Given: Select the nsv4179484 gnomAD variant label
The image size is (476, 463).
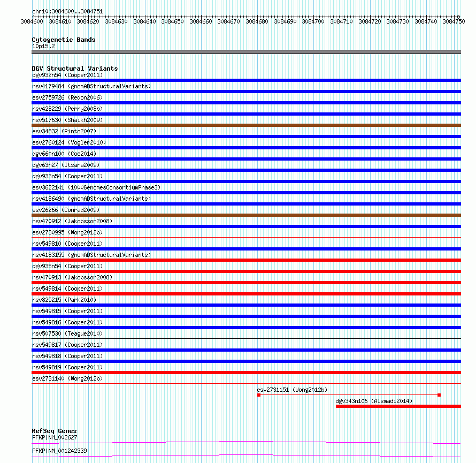Looking at the screenshot, I should (x=91, y=86).
